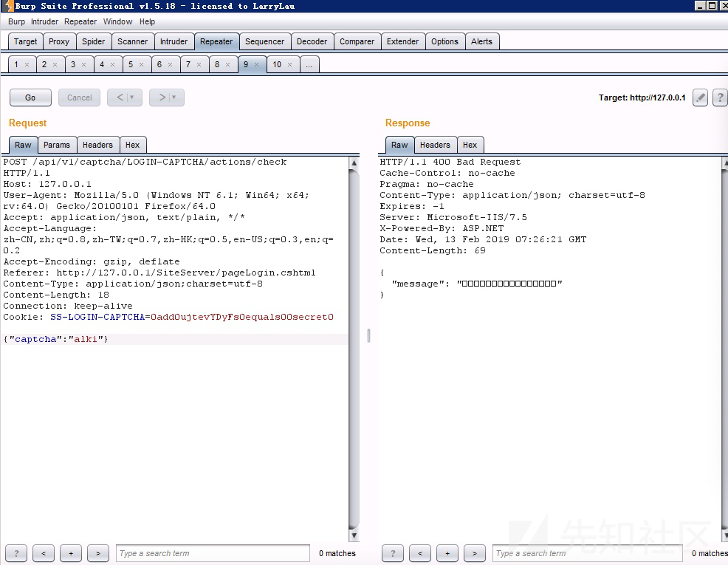
Task: Close repeater tab 5
Action: coord(142,64)
